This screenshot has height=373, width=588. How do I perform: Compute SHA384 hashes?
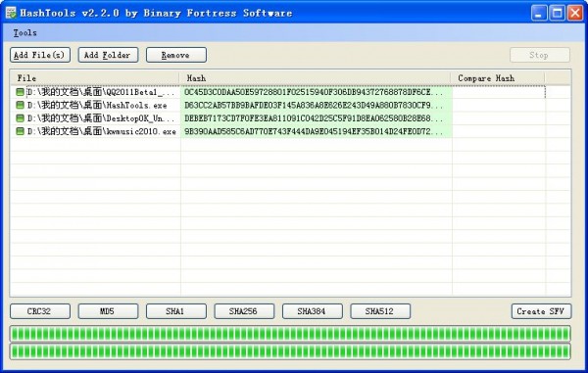313,311
